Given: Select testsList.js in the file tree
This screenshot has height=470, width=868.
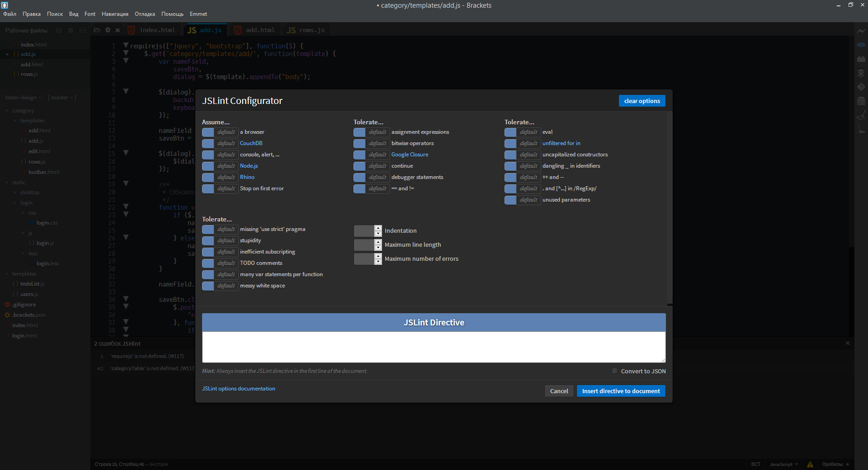Looking at the screenshot, I should (x=32, y=284).
